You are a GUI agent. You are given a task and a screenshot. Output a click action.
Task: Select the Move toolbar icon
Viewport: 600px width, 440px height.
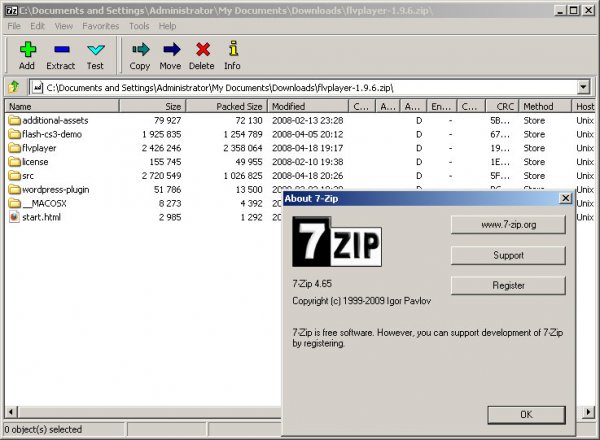pyautogui.click(x=171, y=49)
